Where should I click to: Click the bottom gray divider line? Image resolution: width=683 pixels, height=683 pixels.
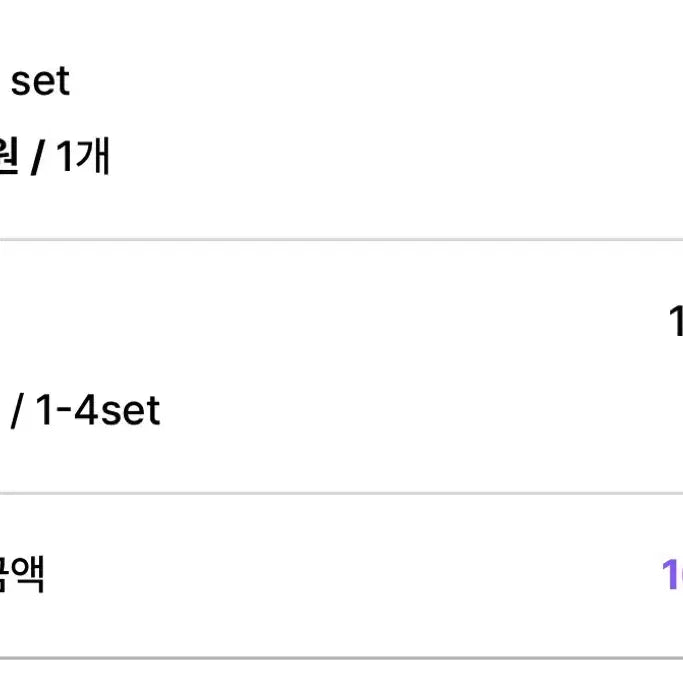pos(341,658)
